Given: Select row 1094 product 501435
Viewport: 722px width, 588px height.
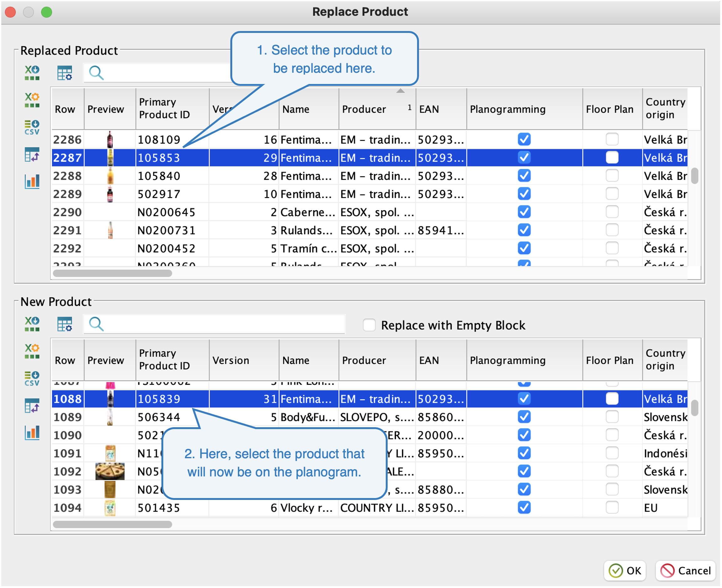Looking at the screenshot, I should point(159,508).
